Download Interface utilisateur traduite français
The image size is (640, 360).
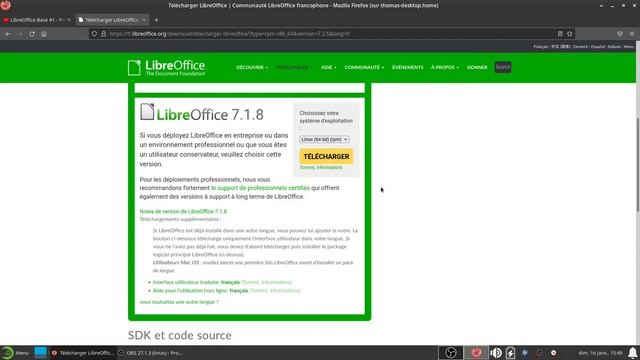pos(196,282)
